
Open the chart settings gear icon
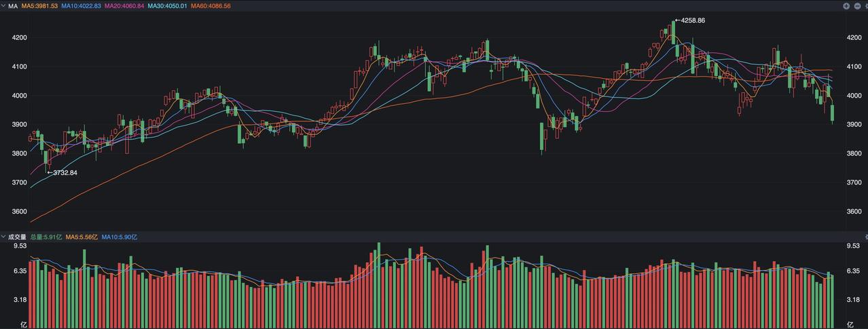coord(866,5)
